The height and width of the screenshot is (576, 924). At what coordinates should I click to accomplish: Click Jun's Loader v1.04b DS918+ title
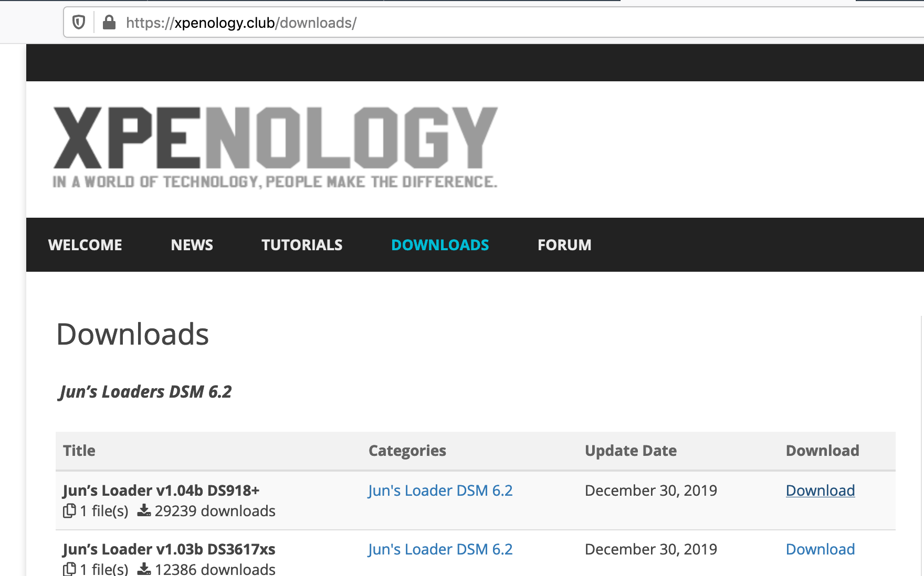click(161, 490)
